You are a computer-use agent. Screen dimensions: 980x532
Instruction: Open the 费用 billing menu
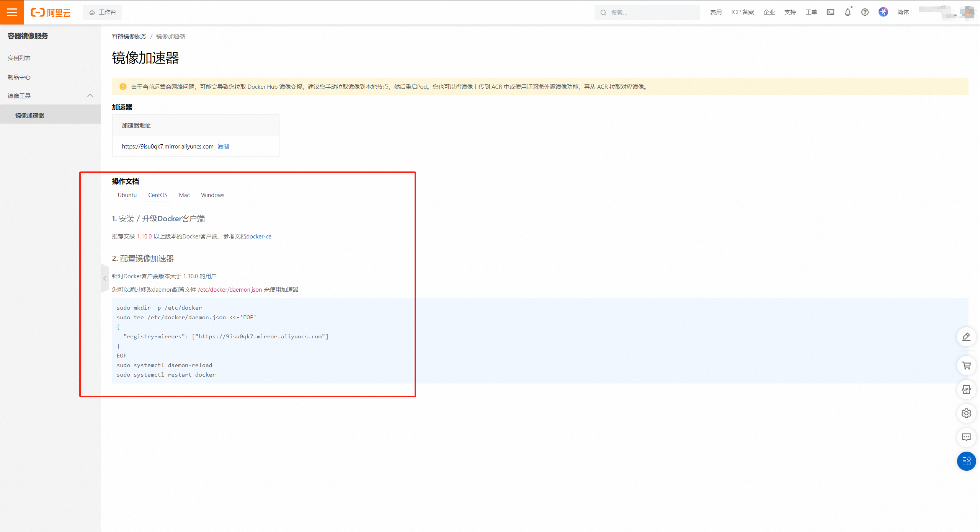click(715, 12)
